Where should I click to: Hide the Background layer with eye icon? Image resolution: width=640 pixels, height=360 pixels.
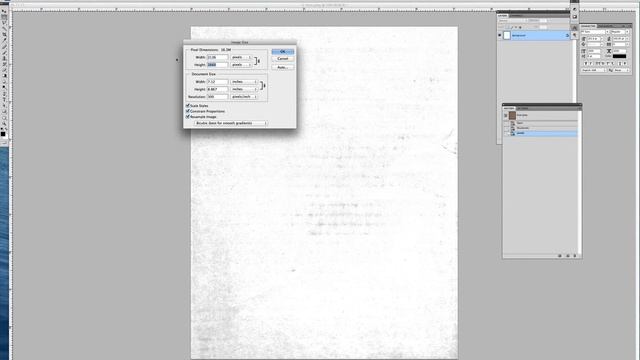coord(500,36)
